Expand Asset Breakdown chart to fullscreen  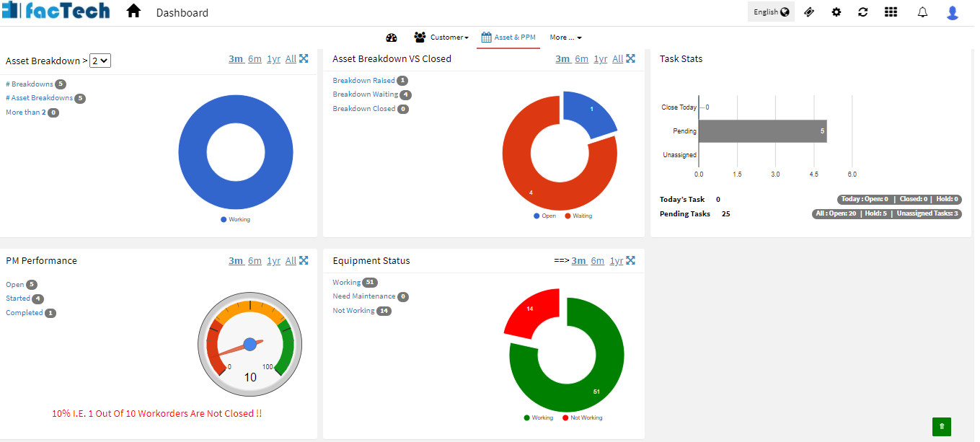pyautogui.click(x=304, y=58)
